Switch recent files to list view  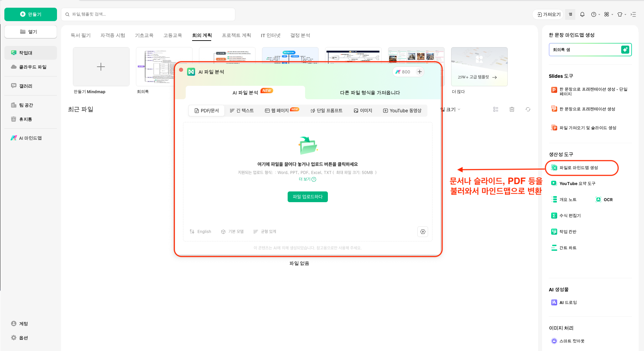point(496,109)
